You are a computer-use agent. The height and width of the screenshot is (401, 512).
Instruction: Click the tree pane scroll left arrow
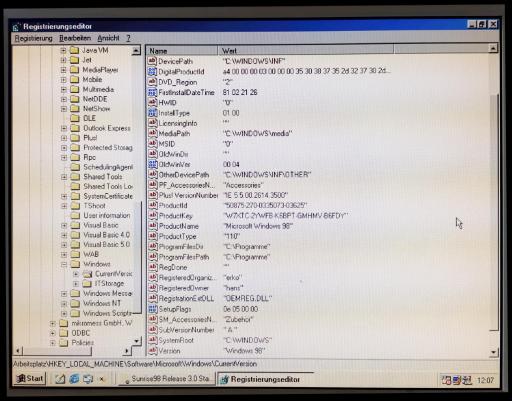[x=19, y=351]
